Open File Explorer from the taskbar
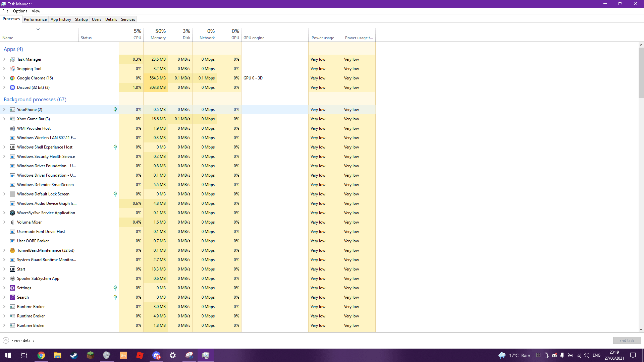 pyautogui.click(x=57, y=355)
